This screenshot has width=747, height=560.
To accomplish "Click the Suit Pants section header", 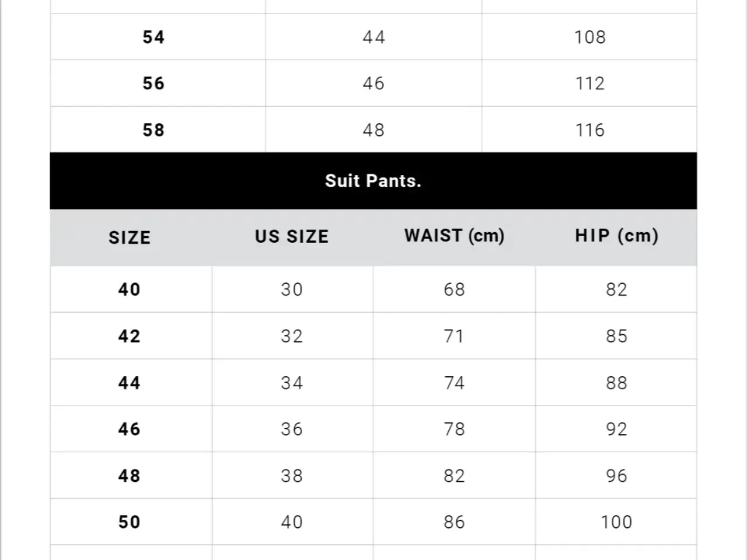I will [373, 181].
